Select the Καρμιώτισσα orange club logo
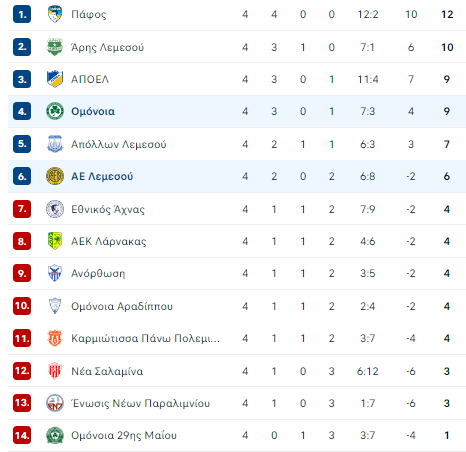Image resolution: width=466 pixels, height=452 pixels. 55,338
